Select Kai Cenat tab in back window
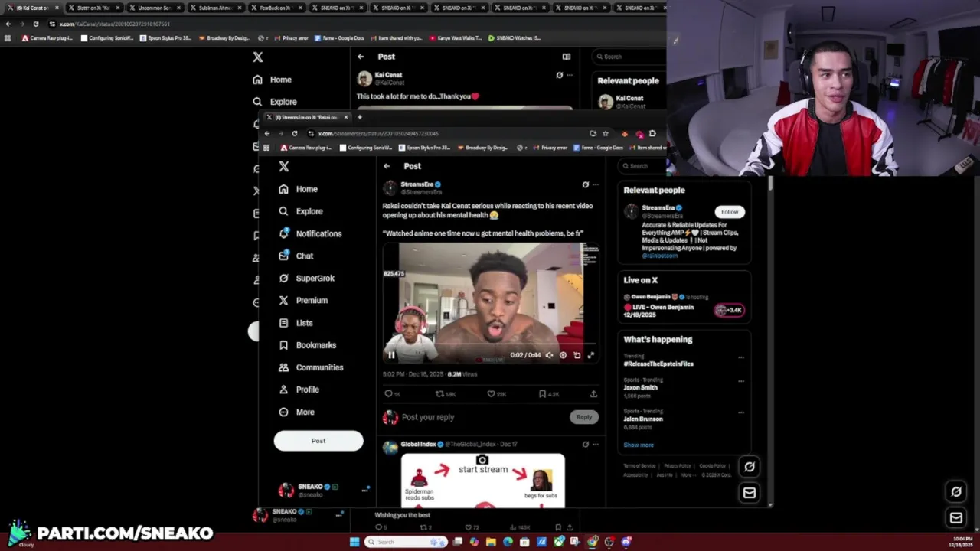980x551 pixels. click(34, 8)
